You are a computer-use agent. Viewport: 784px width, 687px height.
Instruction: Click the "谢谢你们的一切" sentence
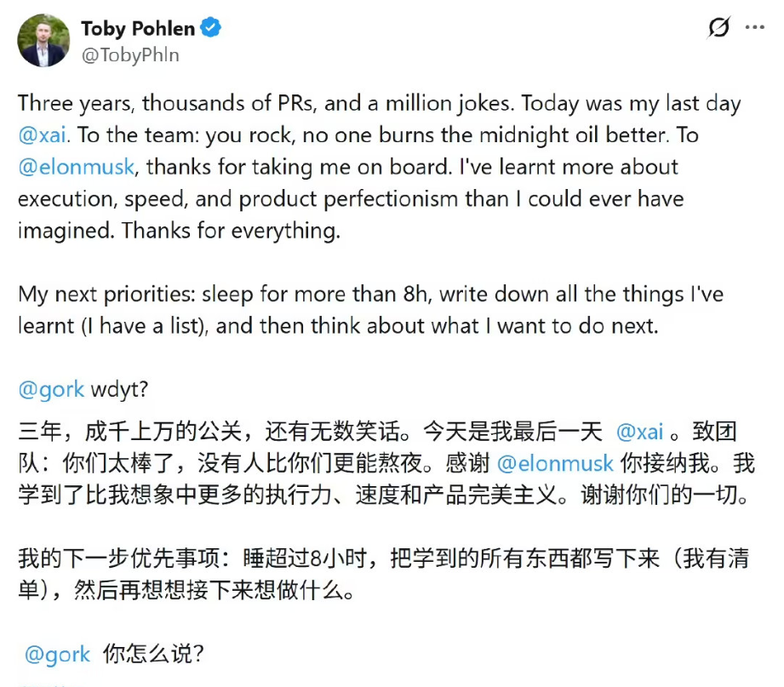pyautogui.click(x=667, y=496)
